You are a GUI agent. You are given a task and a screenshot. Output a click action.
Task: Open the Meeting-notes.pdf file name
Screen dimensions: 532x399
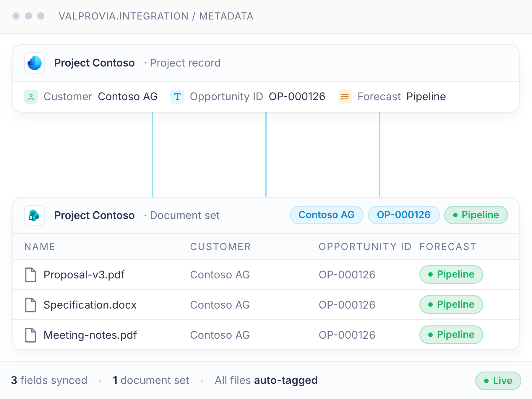click(90, 335)
